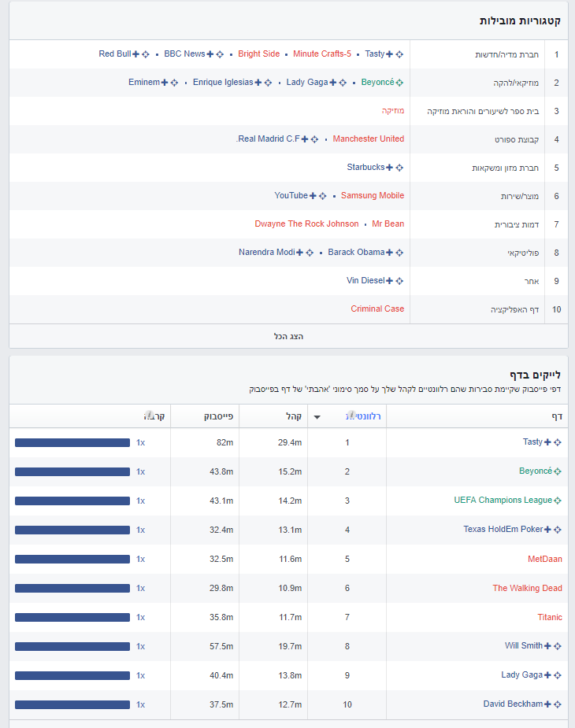Click the plus icon beside Enrique Iglesias
The image size is (575, 728).
[258, 83]
